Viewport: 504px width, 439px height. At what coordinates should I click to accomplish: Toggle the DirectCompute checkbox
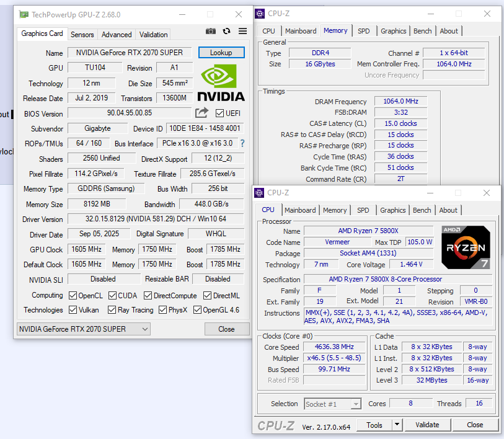[148, 296]
